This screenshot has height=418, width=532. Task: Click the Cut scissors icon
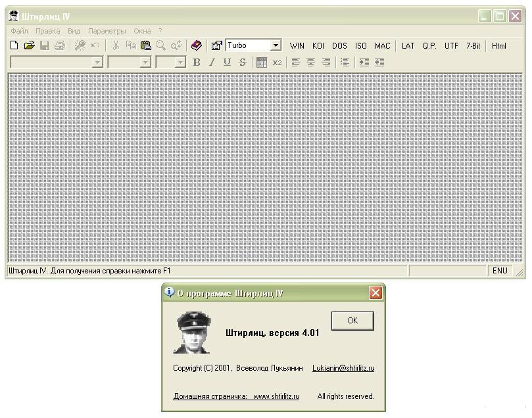(116, 45)
